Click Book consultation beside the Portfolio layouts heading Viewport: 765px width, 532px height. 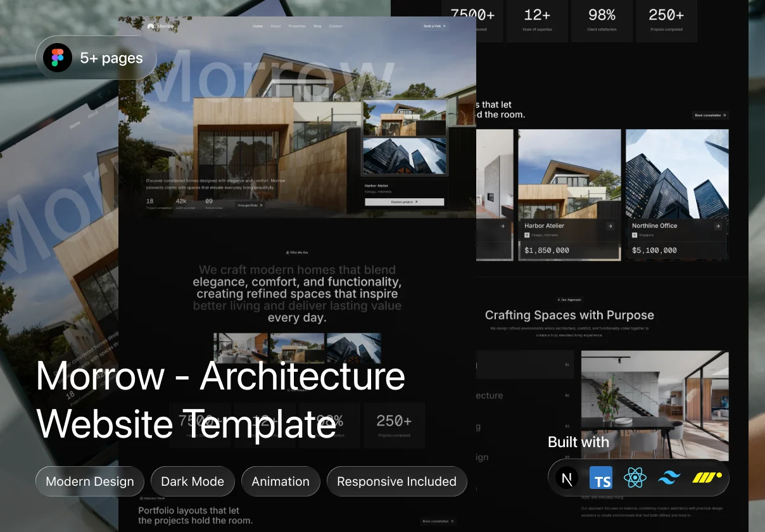click(x=438, y=521)
